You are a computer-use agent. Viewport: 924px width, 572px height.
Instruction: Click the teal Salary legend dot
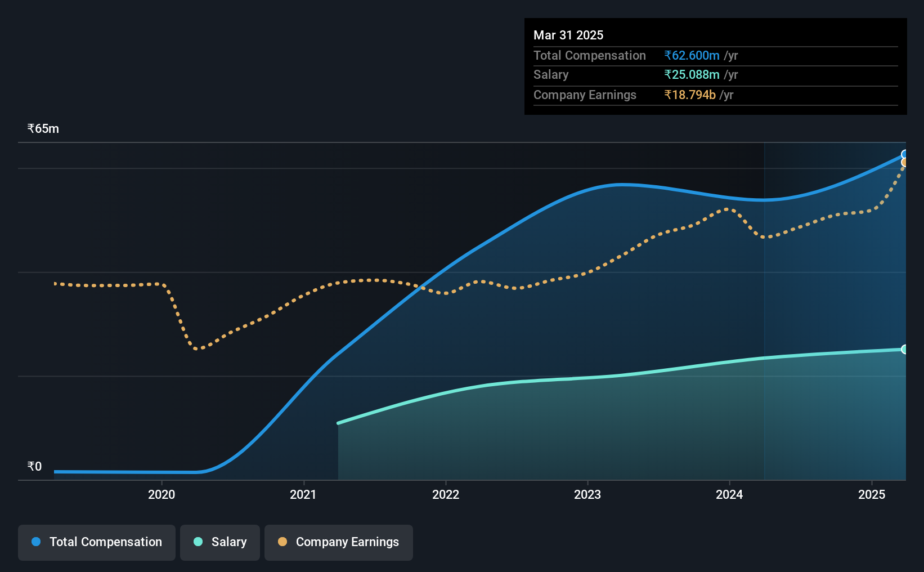pos(198,542)
